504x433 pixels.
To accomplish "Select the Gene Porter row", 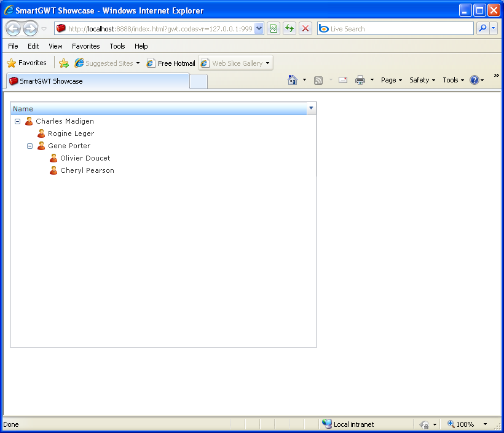I will click(163, 146).
